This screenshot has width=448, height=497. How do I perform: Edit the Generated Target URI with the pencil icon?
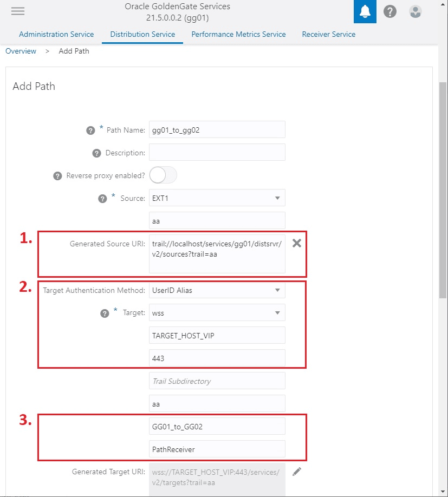[296, 472]
